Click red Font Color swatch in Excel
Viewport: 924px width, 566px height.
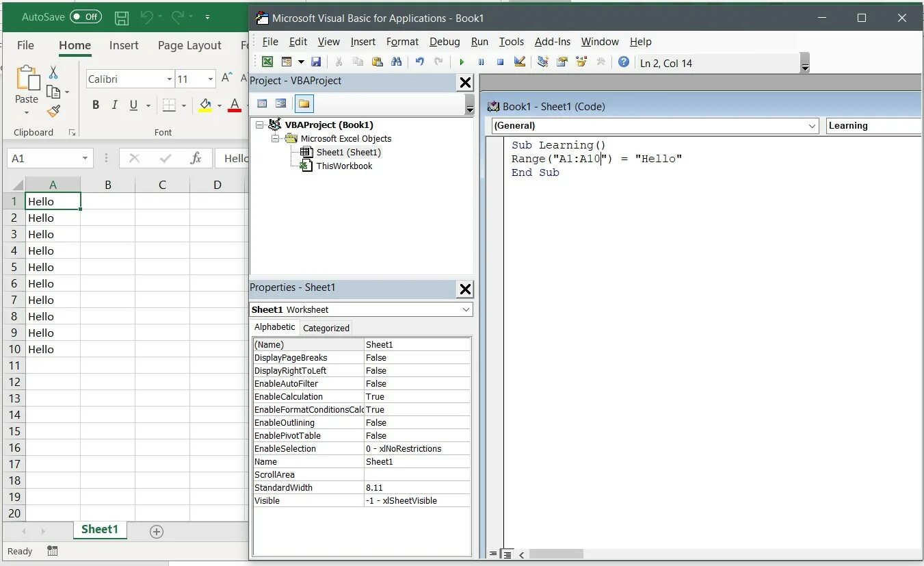point(235,105)
